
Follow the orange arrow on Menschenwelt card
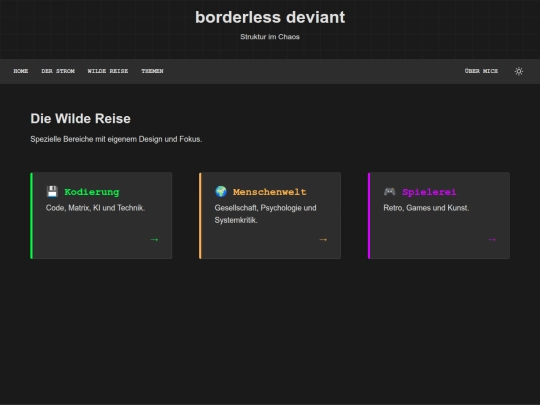(x=323, y=239)
